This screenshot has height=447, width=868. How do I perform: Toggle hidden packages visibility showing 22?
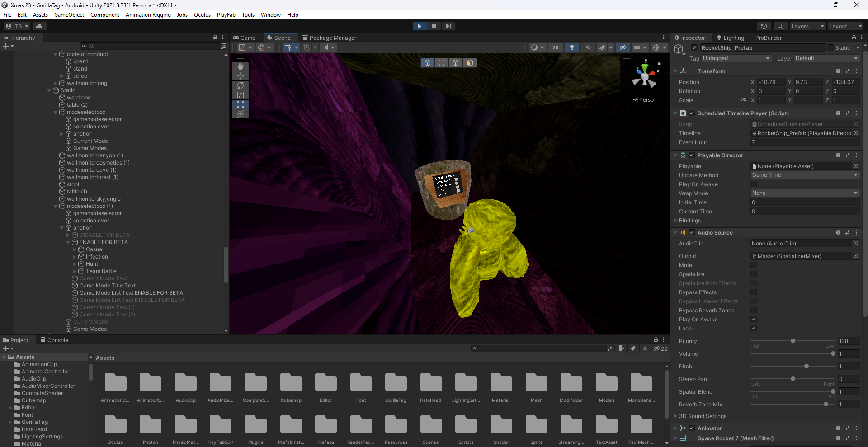(660, 348)
